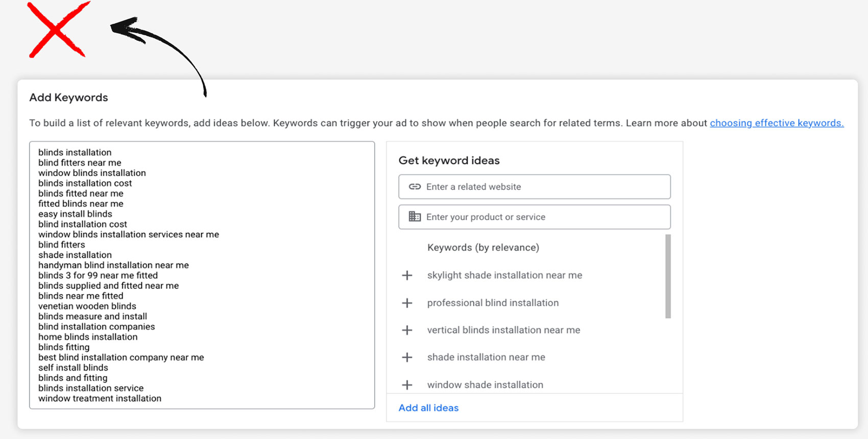Focus the Enter your product or service field
The height and width of the screenshot is (439, 868).
[x=541, y=217]
